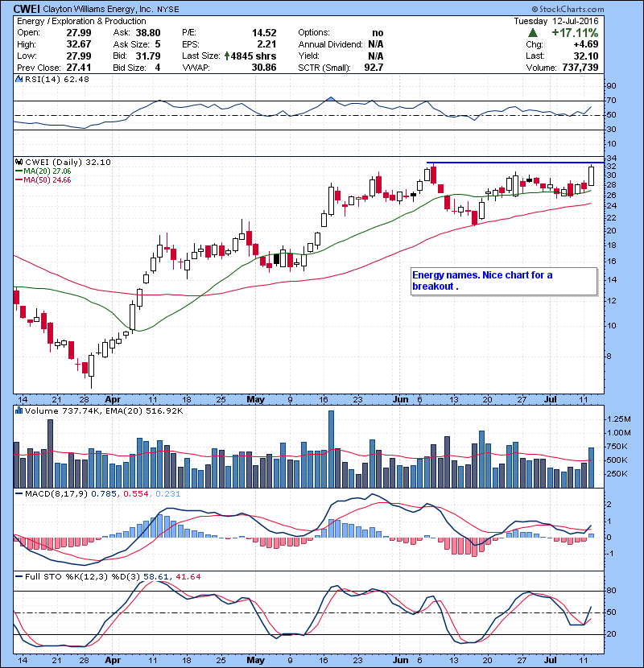Click the VWAP value 30.86

(x=264, y=68)
